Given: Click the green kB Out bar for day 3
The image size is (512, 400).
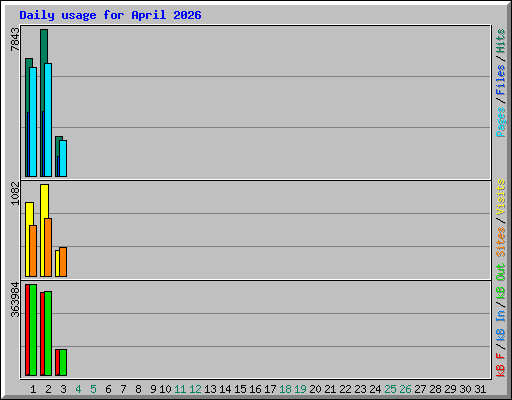Looking at the screenshot, I should (63, 363).
